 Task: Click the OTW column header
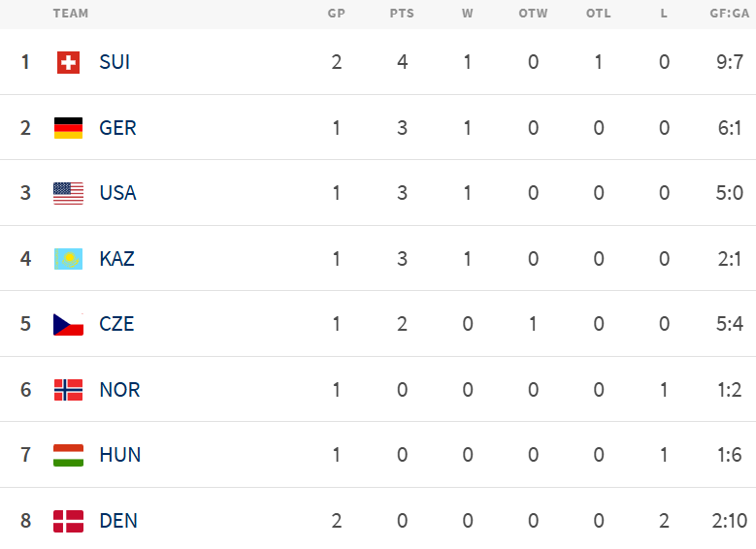click(x=533, y=14)
